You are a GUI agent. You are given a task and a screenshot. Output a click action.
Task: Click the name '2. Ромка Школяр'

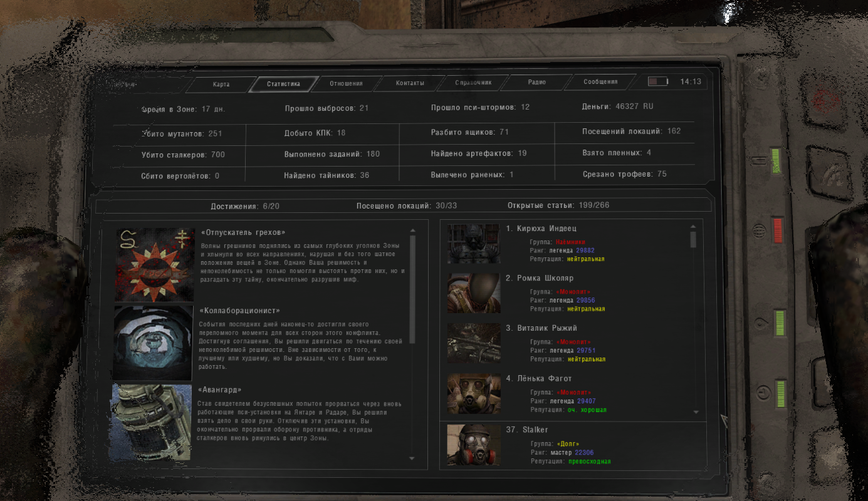coord(540,278)
